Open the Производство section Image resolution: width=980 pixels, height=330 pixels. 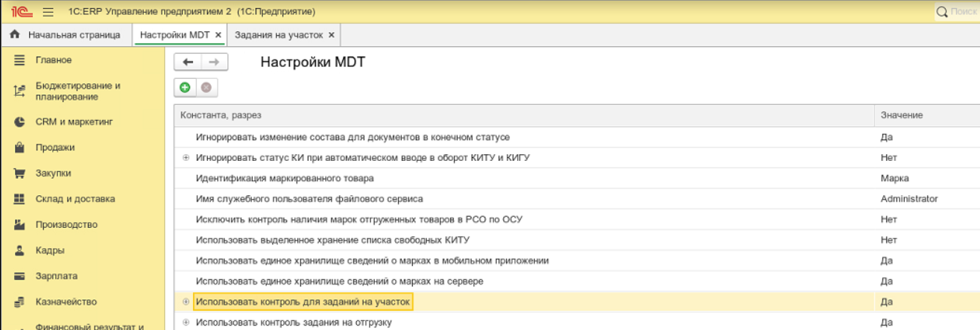click(x=66, y=224)
